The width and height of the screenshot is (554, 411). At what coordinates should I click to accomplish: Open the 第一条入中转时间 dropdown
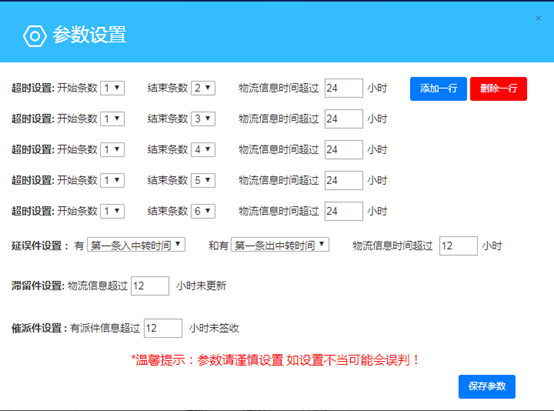[136, 245]
